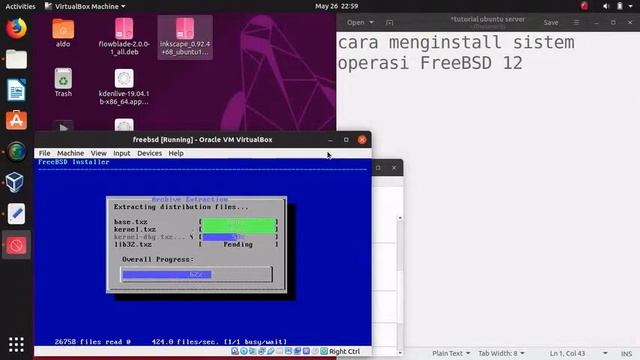Open the Help menu in VirtualBox

coord(176,153)
